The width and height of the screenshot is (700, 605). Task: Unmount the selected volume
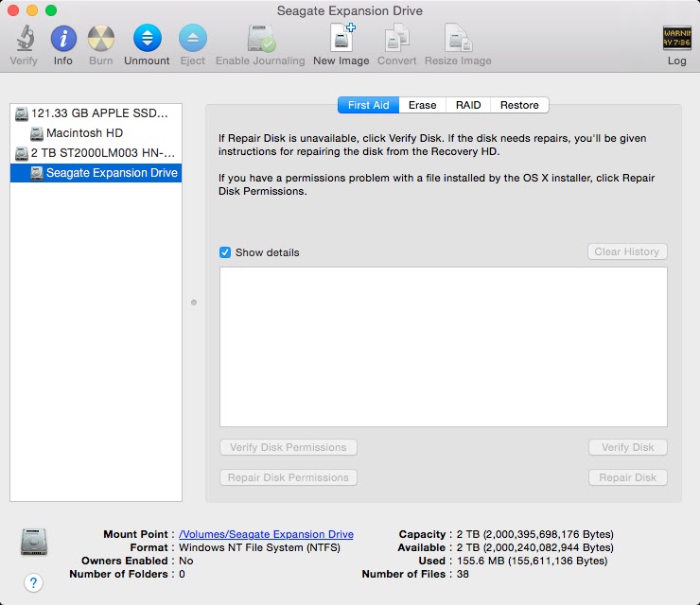click(147, 39)
